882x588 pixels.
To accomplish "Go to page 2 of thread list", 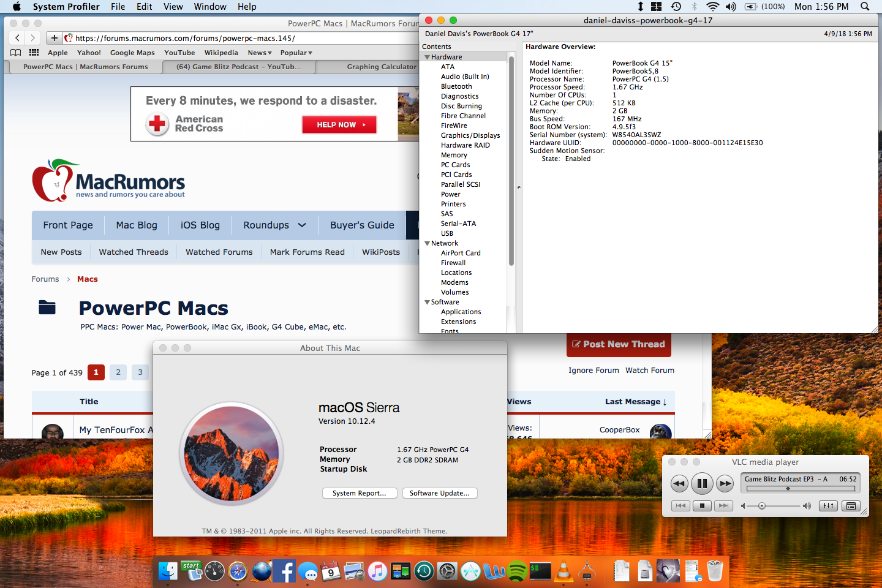I will click(x=118, y=372).
